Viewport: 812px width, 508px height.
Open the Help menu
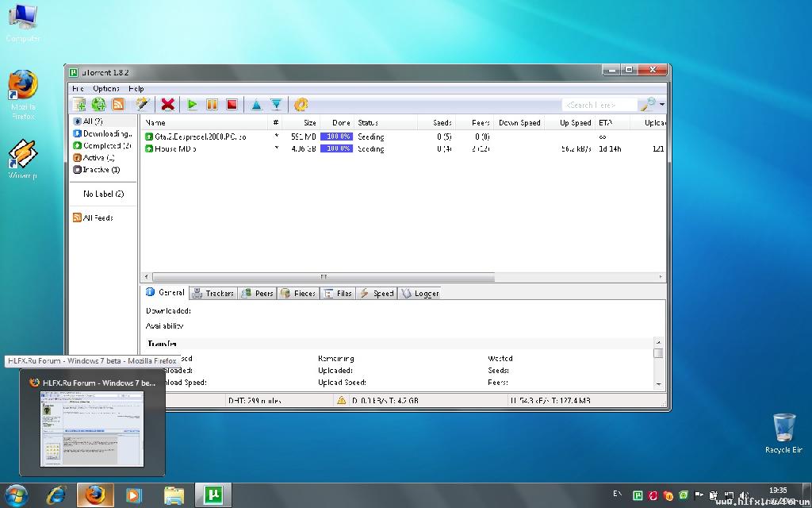click(x=136, y=89)
